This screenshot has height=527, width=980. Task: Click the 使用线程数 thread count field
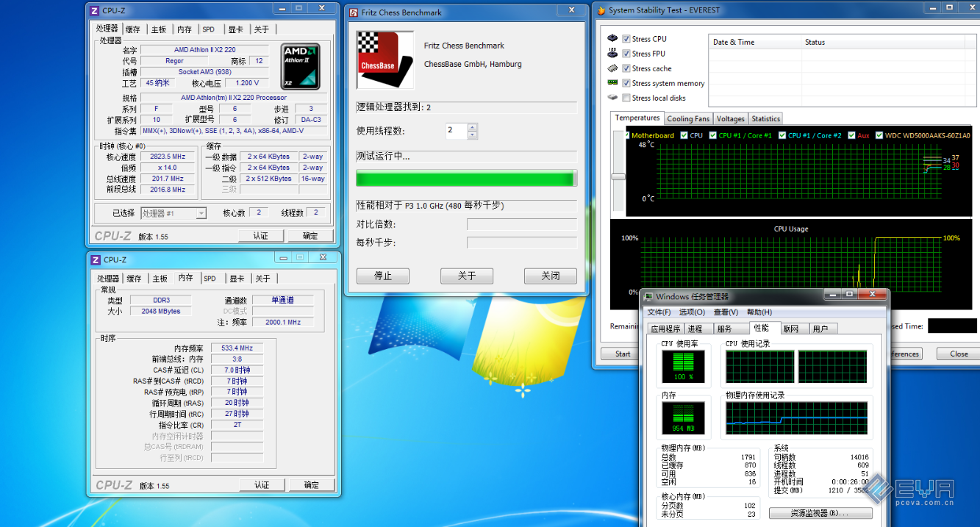coord(456,131)
